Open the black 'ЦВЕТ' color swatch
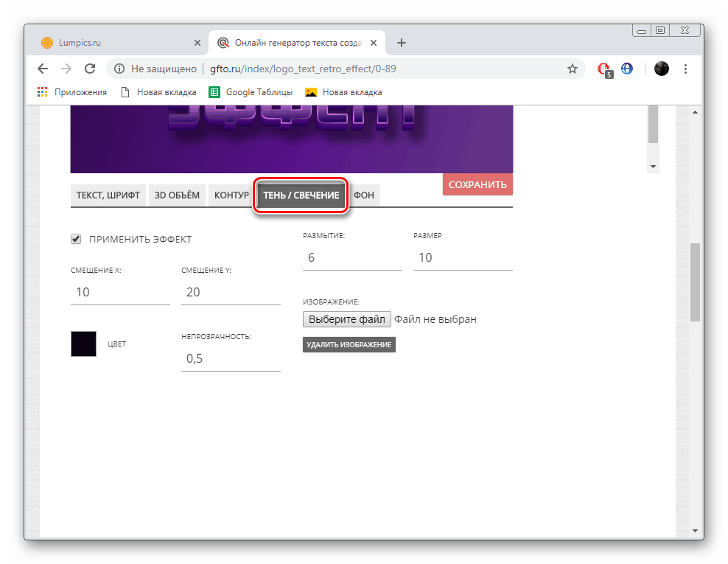This screenshot has height=564, width=728. coord(83,344)
